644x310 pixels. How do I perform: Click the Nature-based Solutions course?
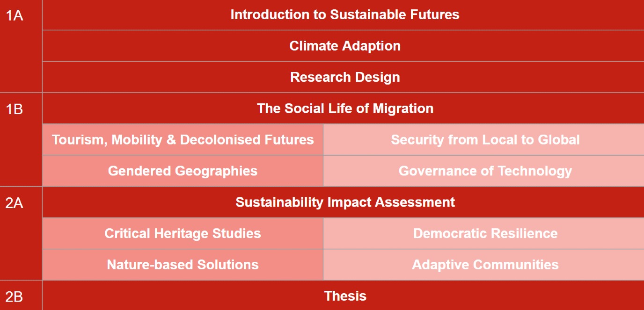183,265
